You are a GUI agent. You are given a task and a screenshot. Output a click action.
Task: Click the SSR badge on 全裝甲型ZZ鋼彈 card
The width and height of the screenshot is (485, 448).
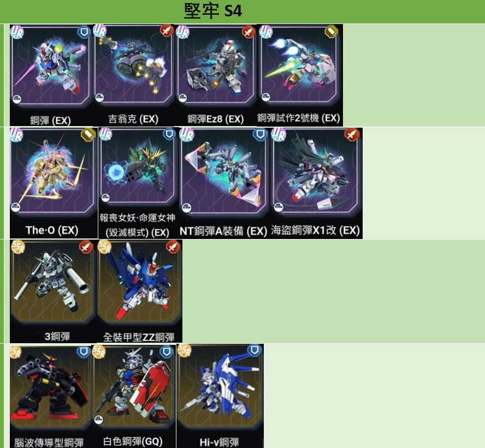tap(104, 247)
